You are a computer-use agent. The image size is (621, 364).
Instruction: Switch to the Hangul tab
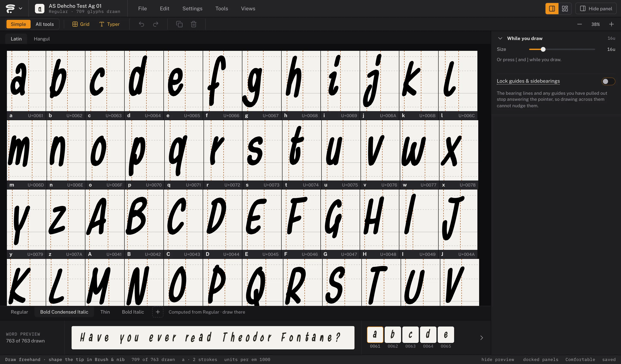tap(42, 39)
